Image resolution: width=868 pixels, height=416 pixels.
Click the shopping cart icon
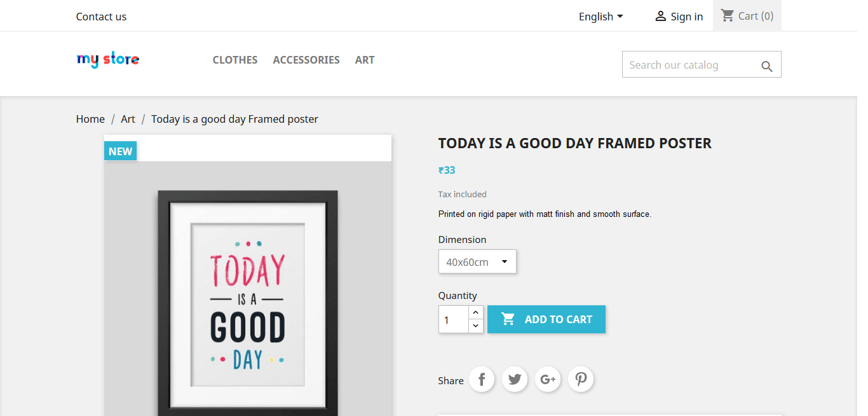pos(728,15)
